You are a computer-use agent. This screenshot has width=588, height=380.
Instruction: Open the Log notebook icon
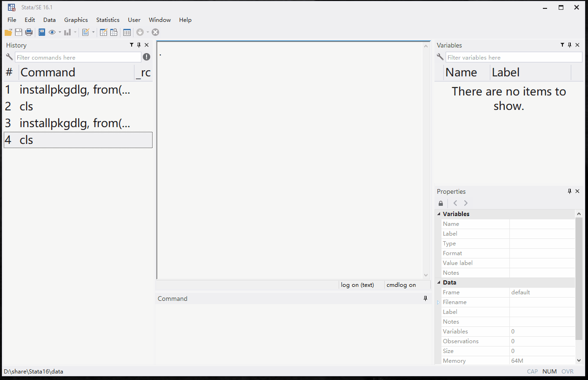(42, 32)
